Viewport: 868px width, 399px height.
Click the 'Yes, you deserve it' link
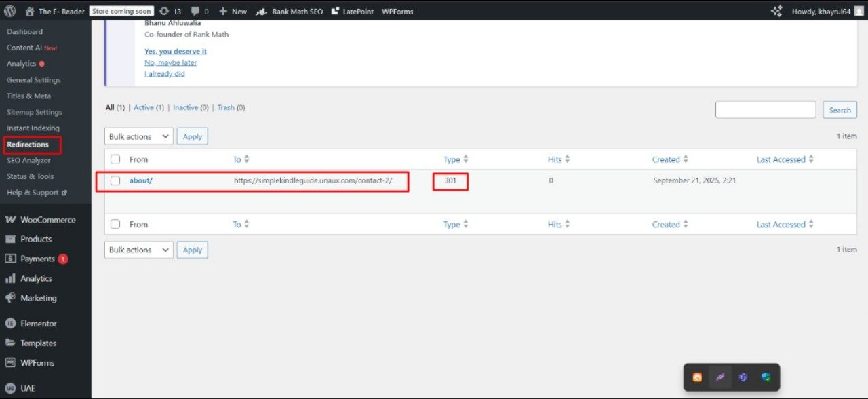[176, 52]
